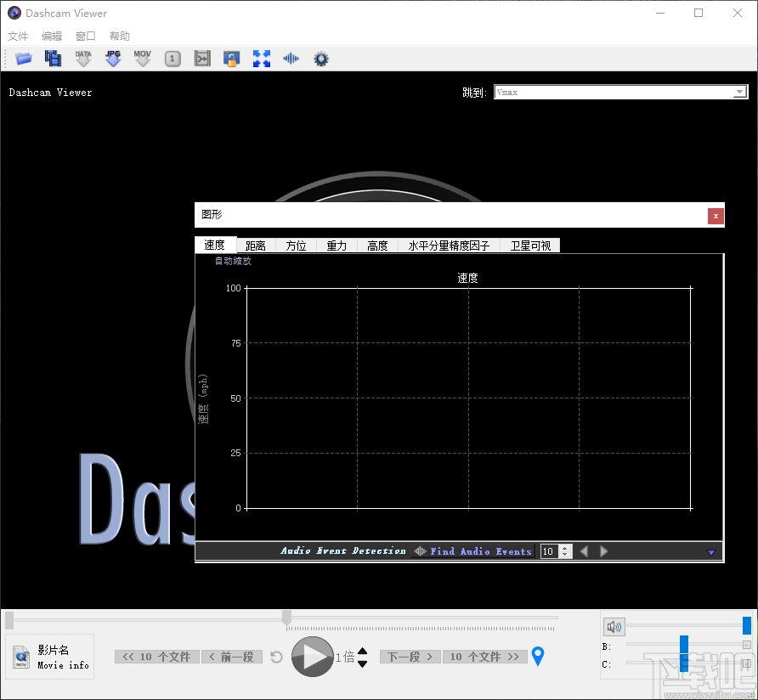Click Find Audio Events button

[472, 551]
